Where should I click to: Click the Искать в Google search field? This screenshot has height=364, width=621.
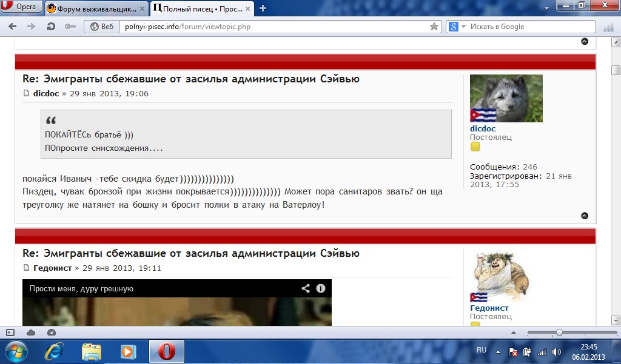[531, 27]
